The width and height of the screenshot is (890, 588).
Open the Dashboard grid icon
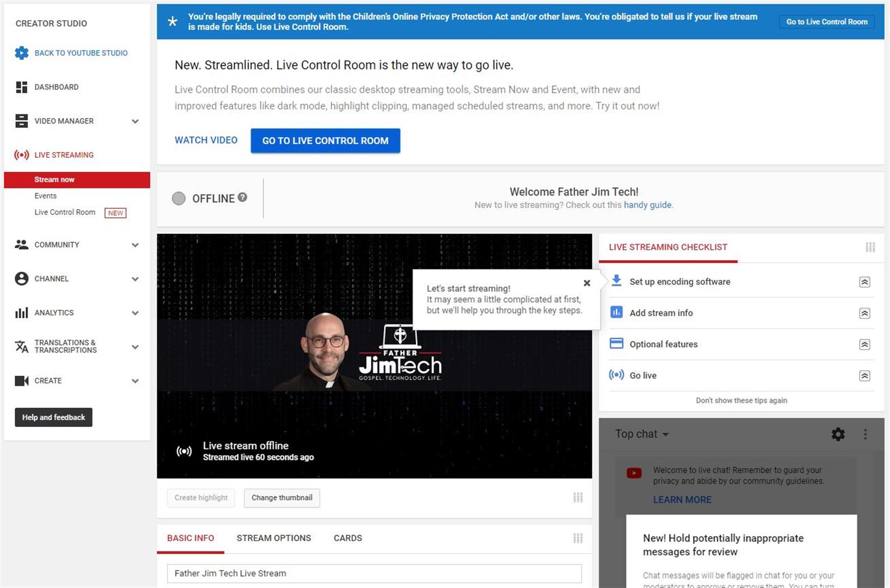[x=21, y=87]
